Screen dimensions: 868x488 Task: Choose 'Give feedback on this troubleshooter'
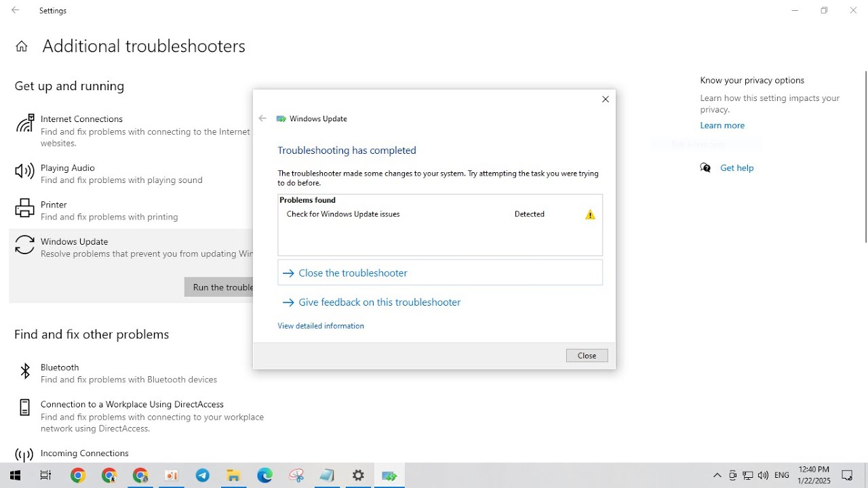click(x=372, y=302)
